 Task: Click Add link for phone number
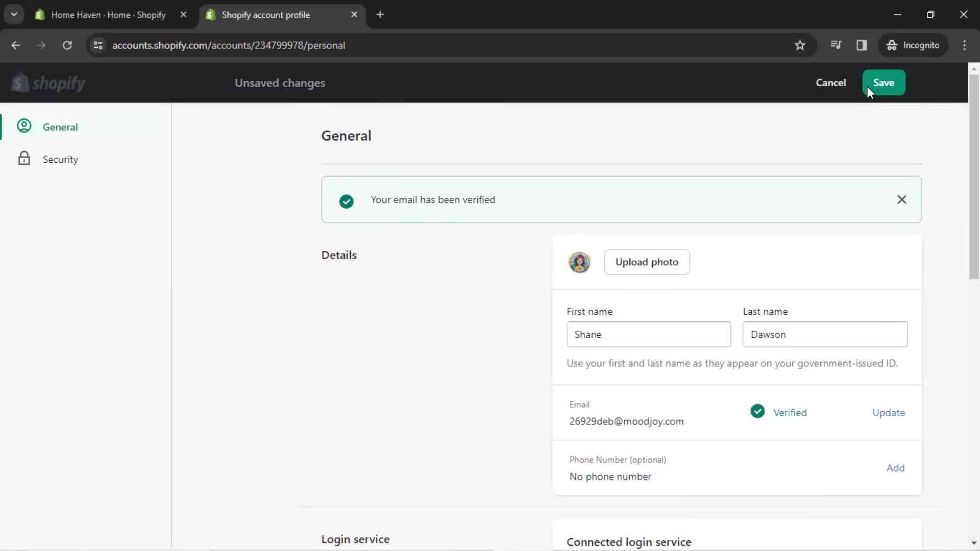tap(895, 468)
